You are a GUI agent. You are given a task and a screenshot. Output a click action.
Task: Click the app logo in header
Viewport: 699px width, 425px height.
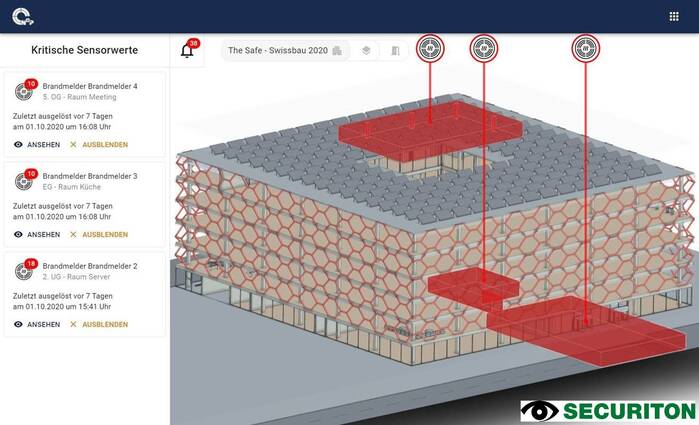pos(22,16)
